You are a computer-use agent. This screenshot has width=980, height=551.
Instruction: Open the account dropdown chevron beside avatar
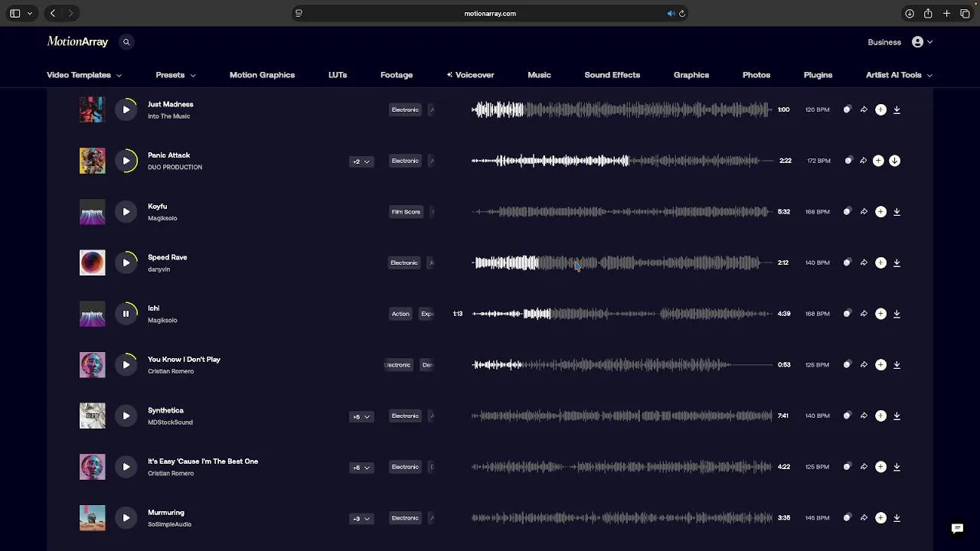point(929,42)
